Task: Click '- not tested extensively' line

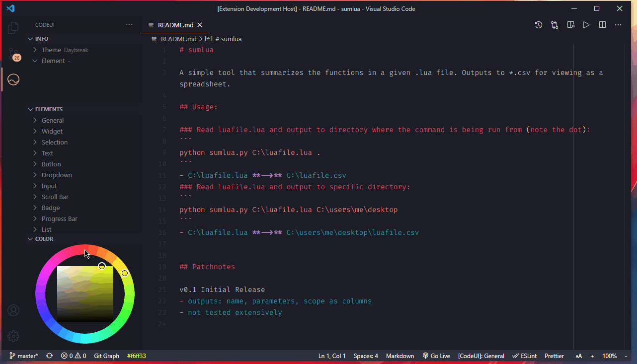Action: click(x=231, y=312)
